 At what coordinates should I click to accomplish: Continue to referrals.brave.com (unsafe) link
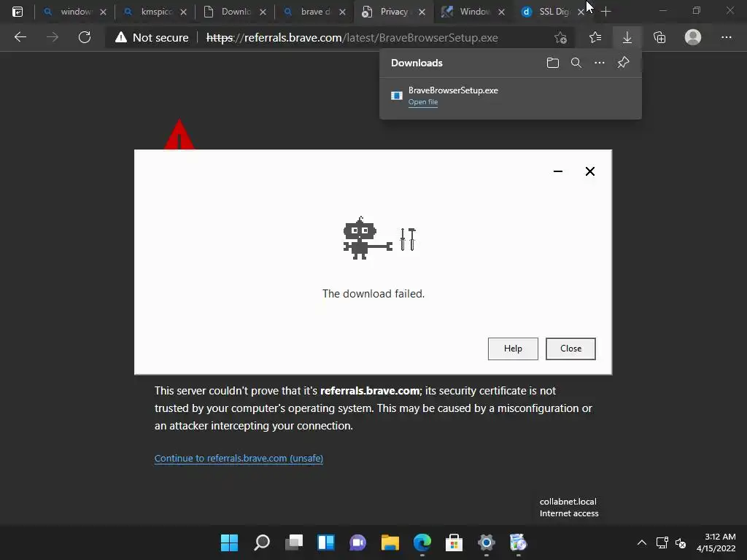click(239, 458)
